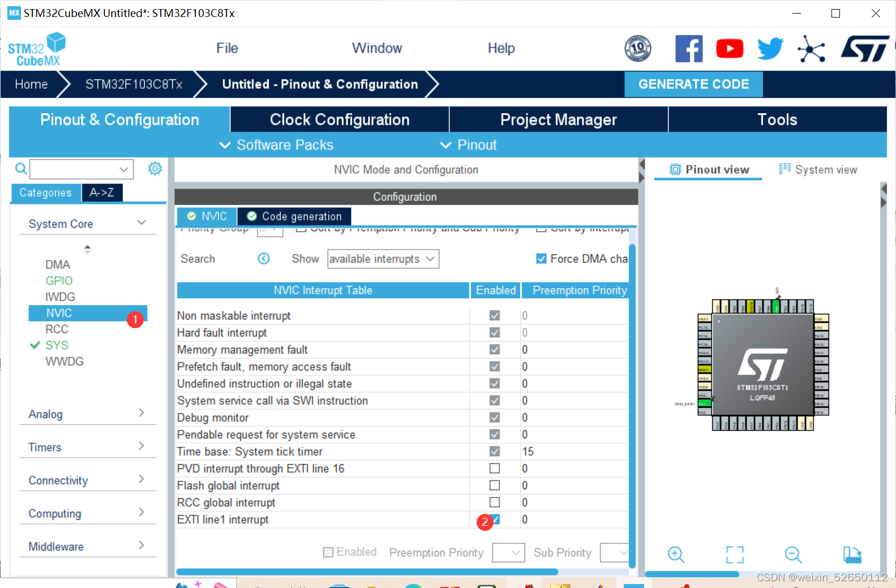Click the search magnifier icon in sidebar
The width and height of the screenshot is (896, 588).
21,169
